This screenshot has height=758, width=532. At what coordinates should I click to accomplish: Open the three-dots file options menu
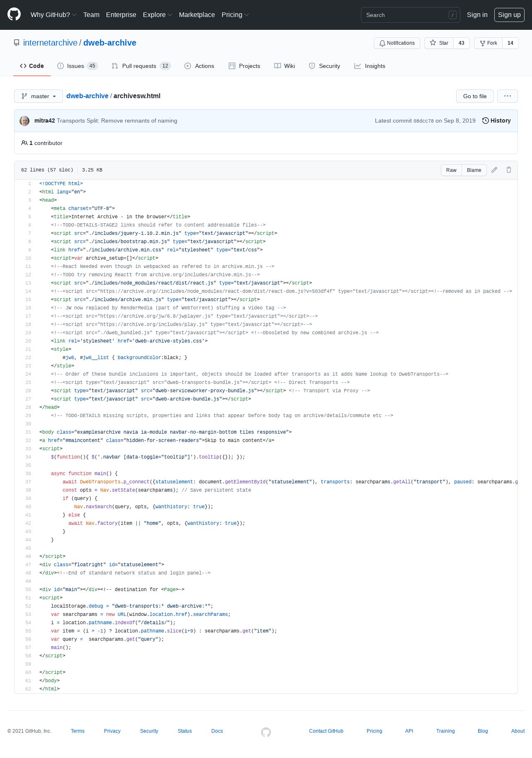tap(508, 96)
